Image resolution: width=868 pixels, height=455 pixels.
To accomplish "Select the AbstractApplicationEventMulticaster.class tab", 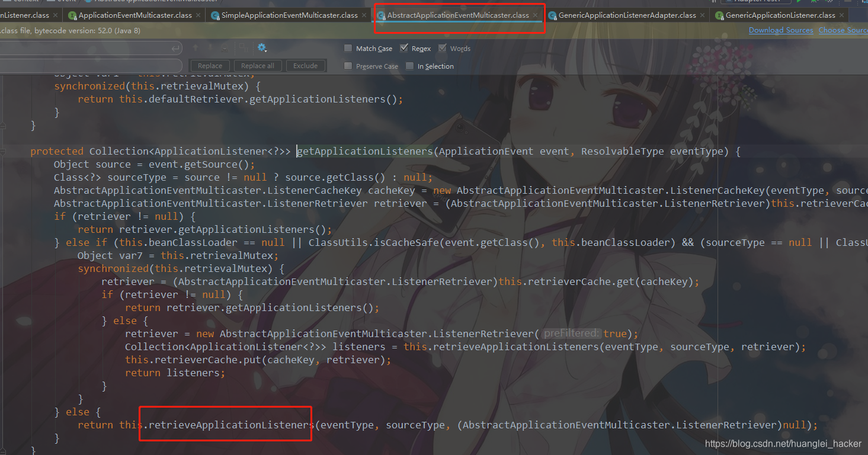I will coord(458,15).
